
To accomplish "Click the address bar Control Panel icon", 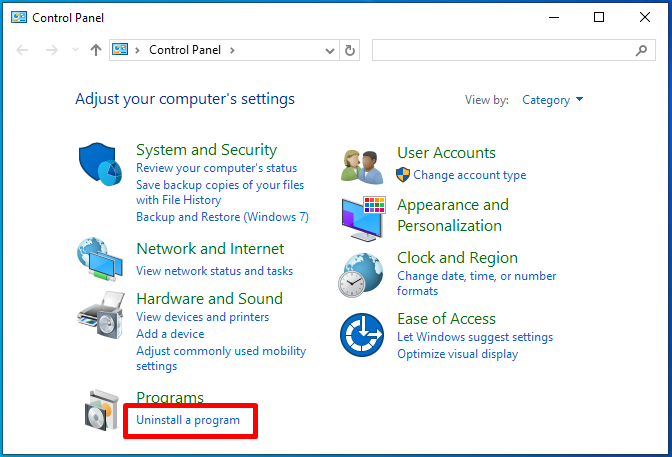I will coord(120,50).
